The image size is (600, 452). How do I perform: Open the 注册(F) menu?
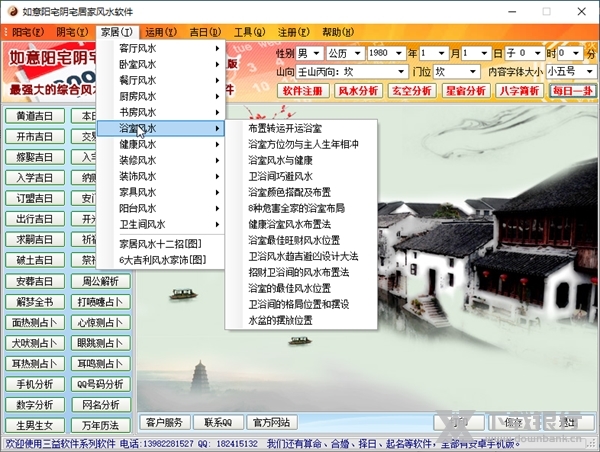click(293, 32)
